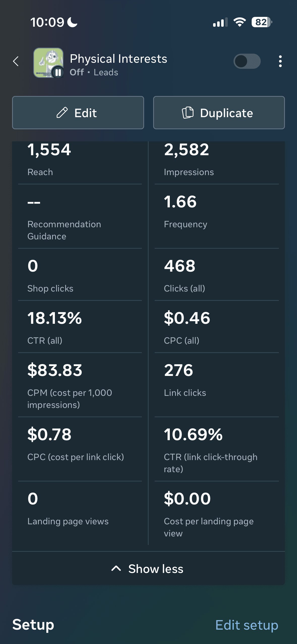The image size is (297, 644).
Task: Tap the back arrow icon
Action: [16, 61]
